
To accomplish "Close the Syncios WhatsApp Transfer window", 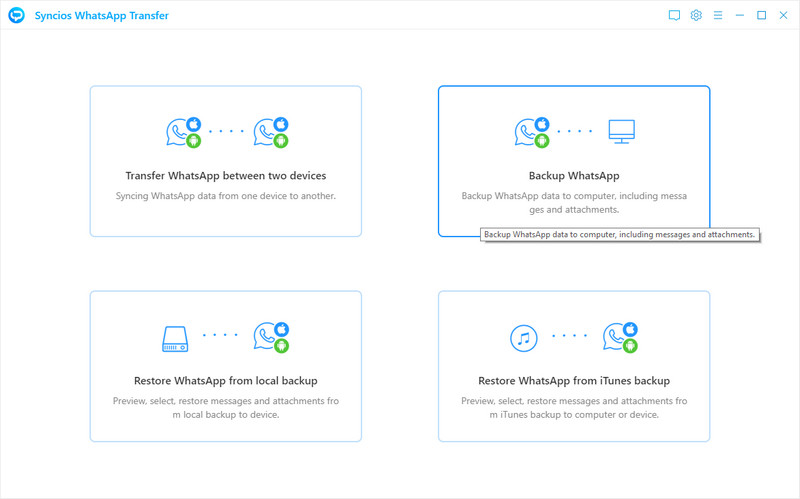I will [x=783, y=15].
